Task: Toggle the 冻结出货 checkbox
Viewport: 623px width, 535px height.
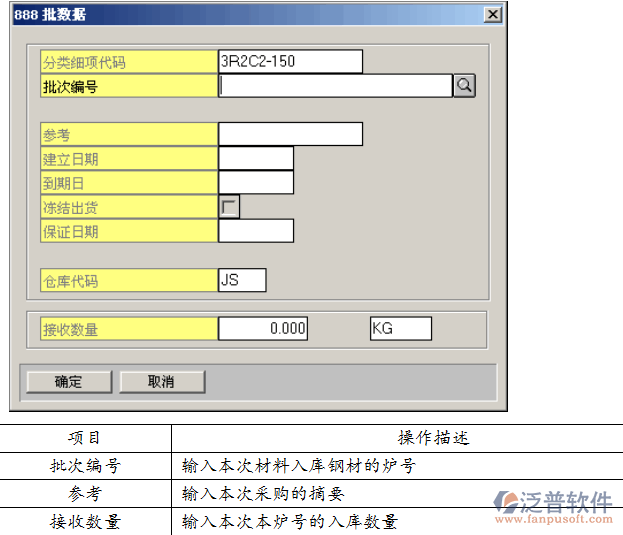Action: (x=229, y=207)
